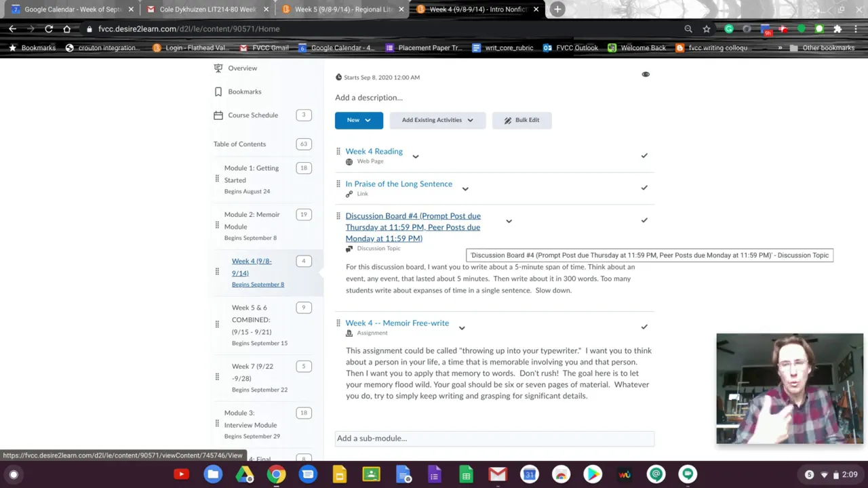The image size is (868, 488).
Task: Select Overview in the sidebar
Action: click(x=242, y=68)
